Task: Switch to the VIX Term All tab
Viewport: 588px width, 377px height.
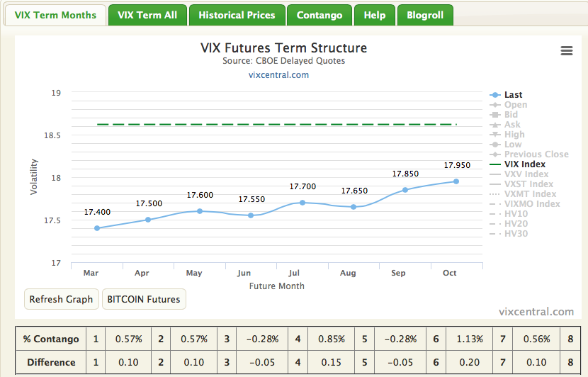Action: pos(147,15)
